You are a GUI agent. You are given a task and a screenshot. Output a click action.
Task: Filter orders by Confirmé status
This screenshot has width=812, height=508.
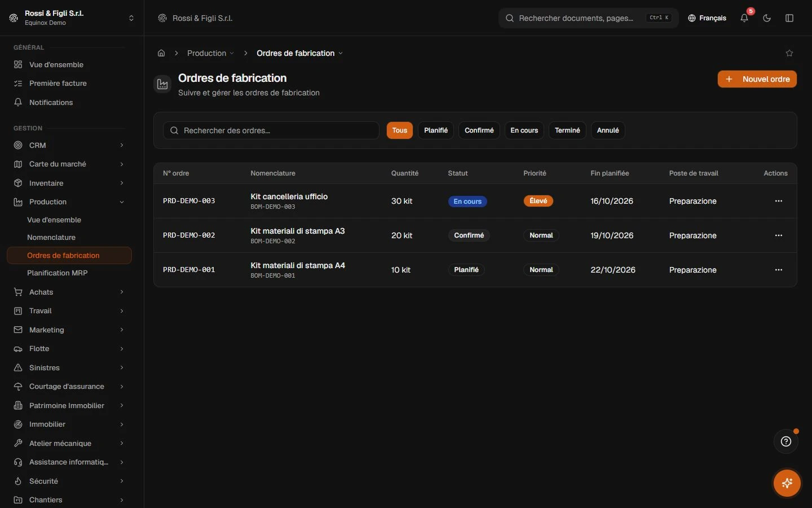pos(479,130)
